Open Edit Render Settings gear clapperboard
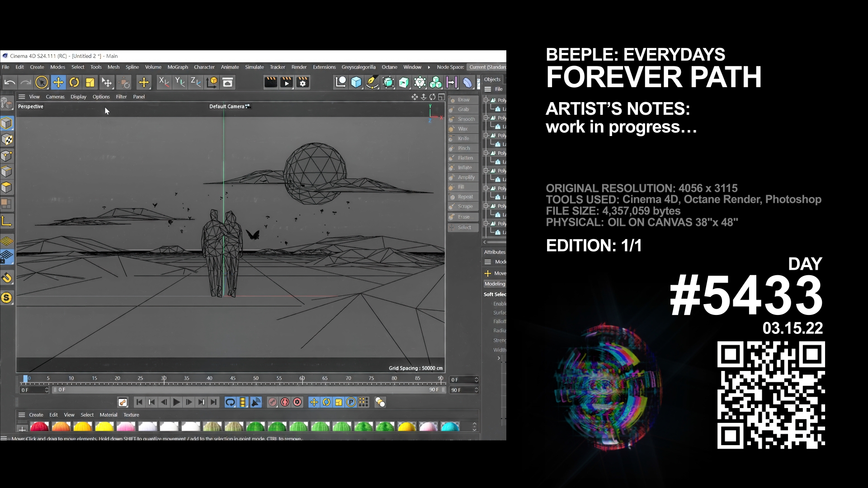 tap(302, 82)
